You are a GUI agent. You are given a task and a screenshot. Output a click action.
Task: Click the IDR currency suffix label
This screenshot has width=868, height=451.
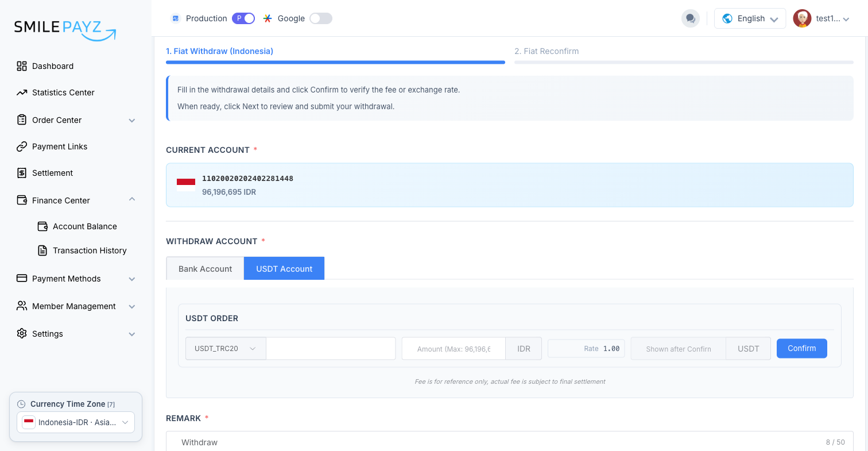click(524, 349)
